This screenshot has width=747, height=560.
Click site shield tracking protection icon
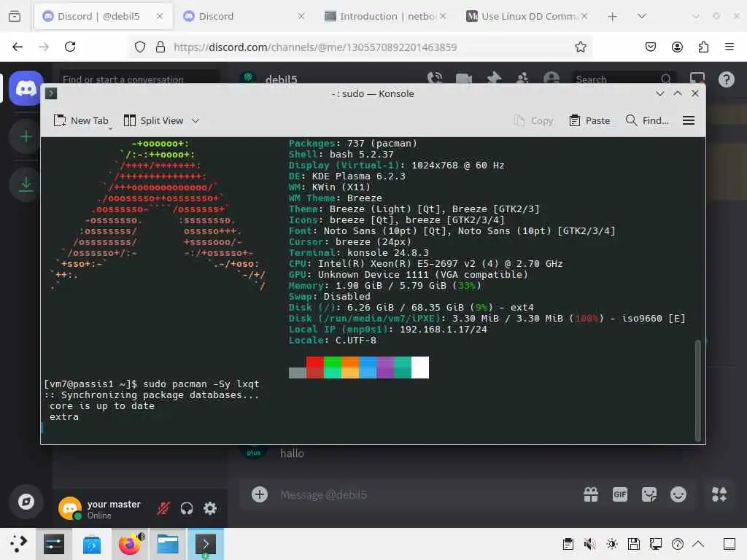coord(139,47)
